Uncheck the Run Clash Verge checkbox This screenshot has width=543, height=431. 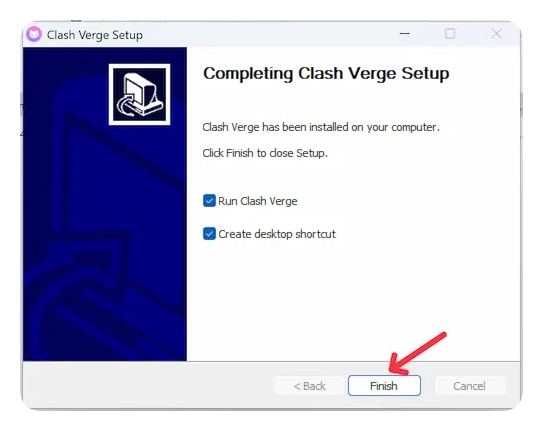(x=209, y=201)
